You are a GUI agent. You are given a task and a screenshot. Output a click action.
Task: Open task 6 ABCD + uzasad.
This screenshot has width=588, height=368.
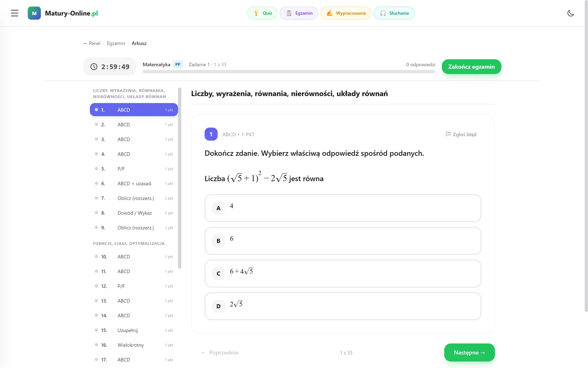134,184
